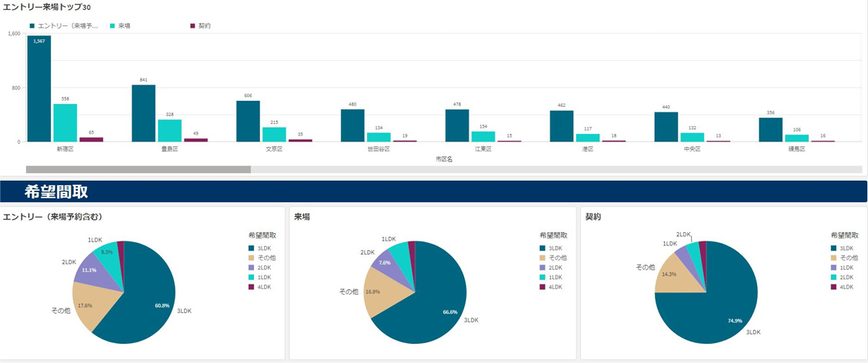Click the horizontal scrollbar thumb below bar chart
The width and height of the screenshot is (868, 363).
click(x=139, y=169)
